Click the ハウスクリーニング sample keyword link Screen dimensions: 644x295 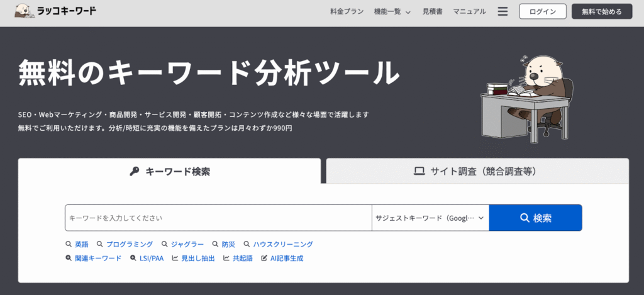point(283,244)
